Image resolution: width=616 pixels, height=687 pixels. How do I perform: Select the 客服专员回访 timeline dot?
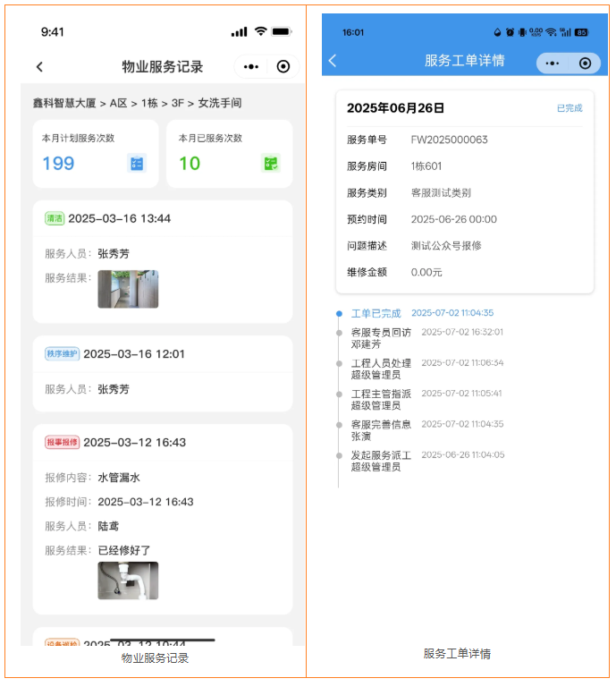tap(339, 333)
